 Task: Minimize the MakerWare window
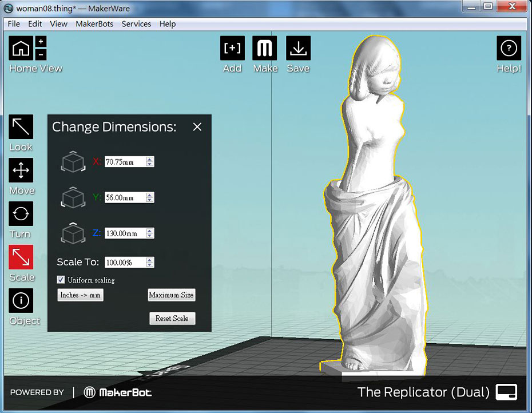point(471,6)
